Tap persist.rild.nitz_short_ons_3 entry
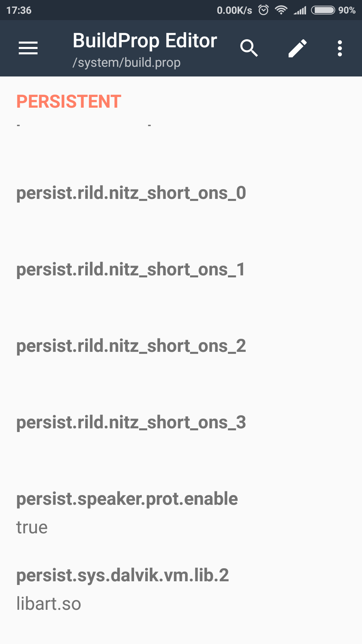Image resolution: width=362 pixels, height=644 pixels. coord(131,423)
